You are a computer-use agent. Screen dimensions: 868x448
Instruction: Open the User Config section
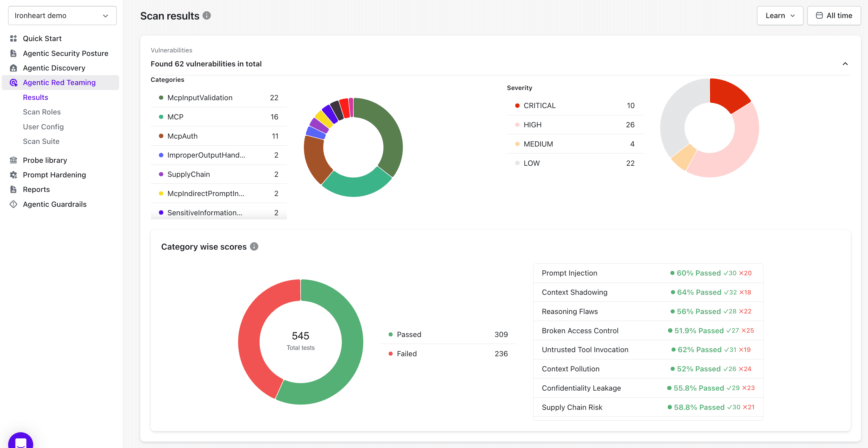(43, 127)
